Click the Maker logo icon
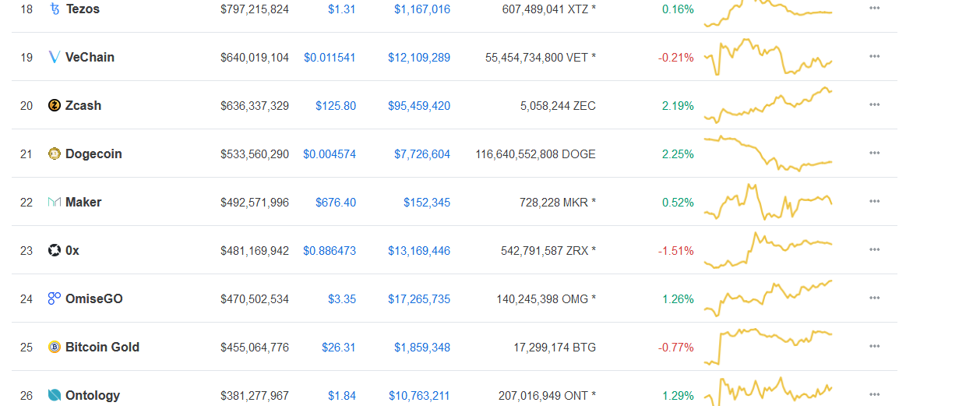The height and width of the screenshot is (406, 980). [x=55, y=202]
